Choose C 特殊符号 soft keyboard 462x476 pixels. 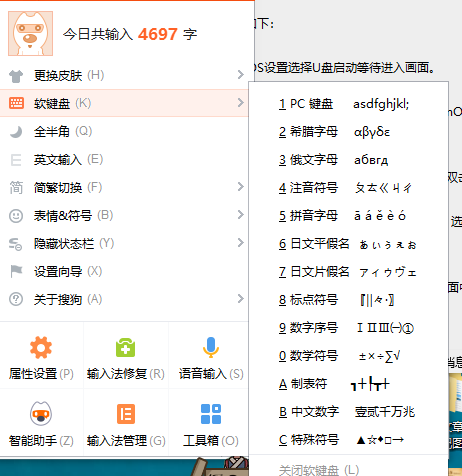[348, 440]
